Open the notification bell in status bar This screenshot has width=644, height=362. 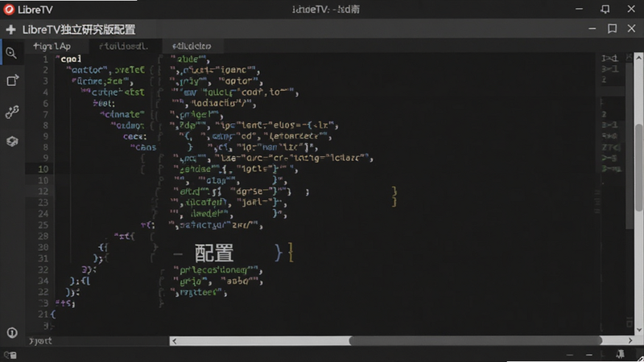620,354
